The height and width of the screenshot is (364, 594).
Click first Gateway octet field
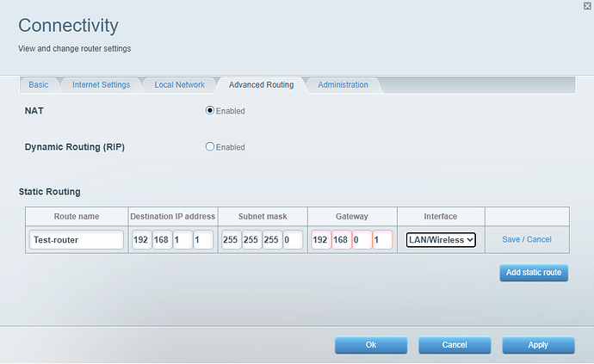321,240
